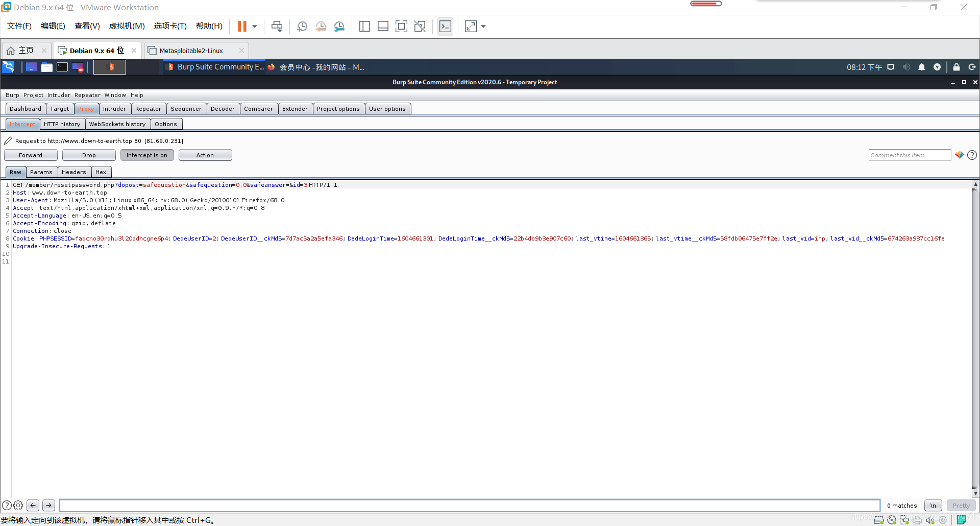
Task: Click the Kali dragon applications menu icon
Action: point(9,67)
